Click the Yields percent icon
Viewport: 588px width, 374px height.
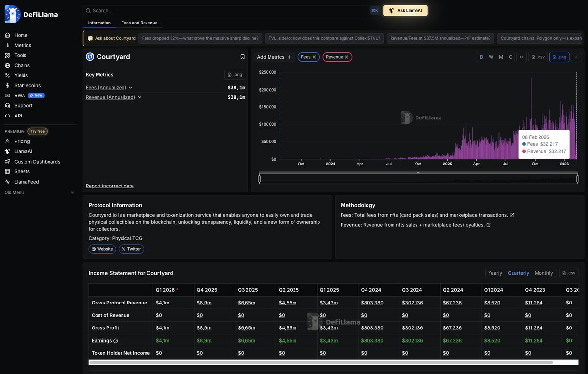pyautogui.click(x=7, y=75)
